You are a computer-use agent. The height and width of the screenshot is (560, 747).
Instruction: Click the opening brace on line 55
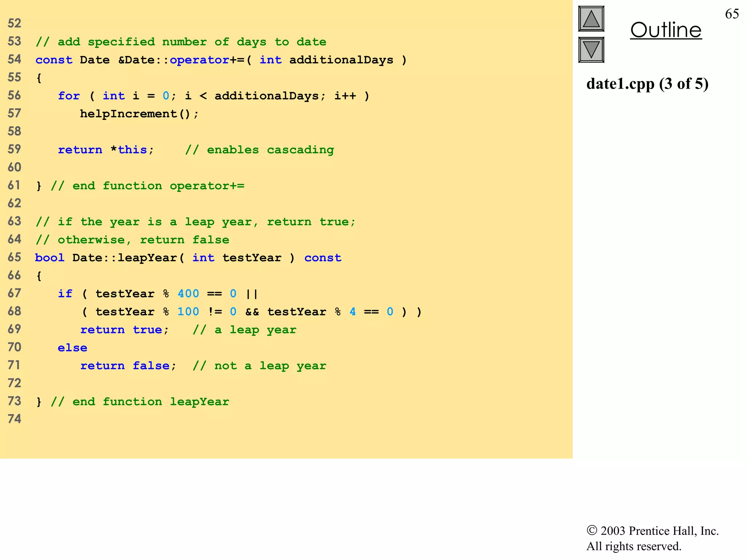pos(39,78)
